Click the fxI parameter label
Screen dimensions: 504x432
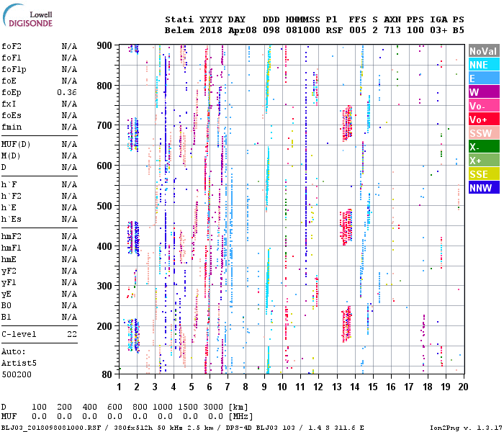coord(9,104)
